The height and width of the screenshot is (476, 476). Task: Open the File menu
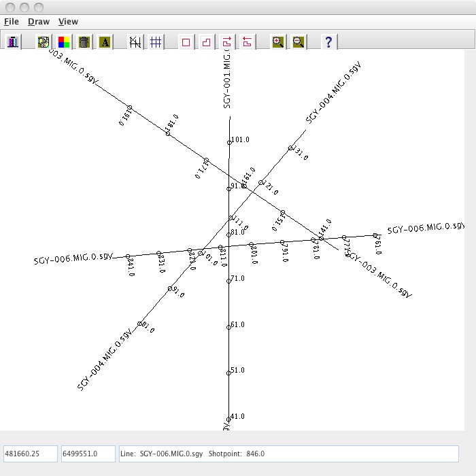(x=11, y=22)
